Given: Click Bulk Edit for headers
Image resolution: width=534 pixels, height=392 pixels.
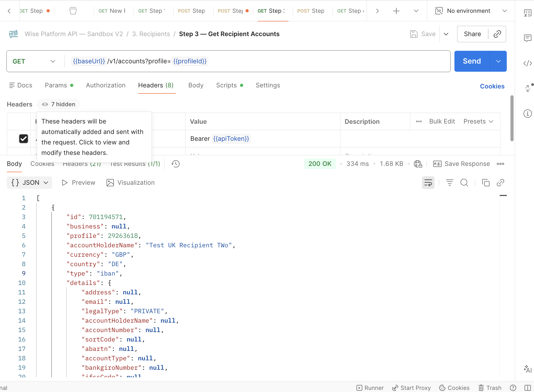Looking at the screenshot, I should 442,121.
